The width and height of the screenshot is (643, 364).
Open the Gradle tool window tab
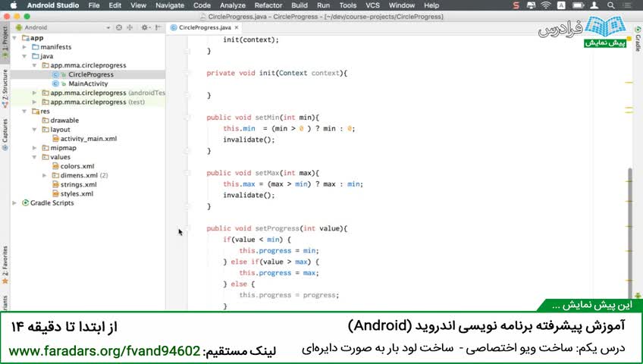tap(638, 39)
